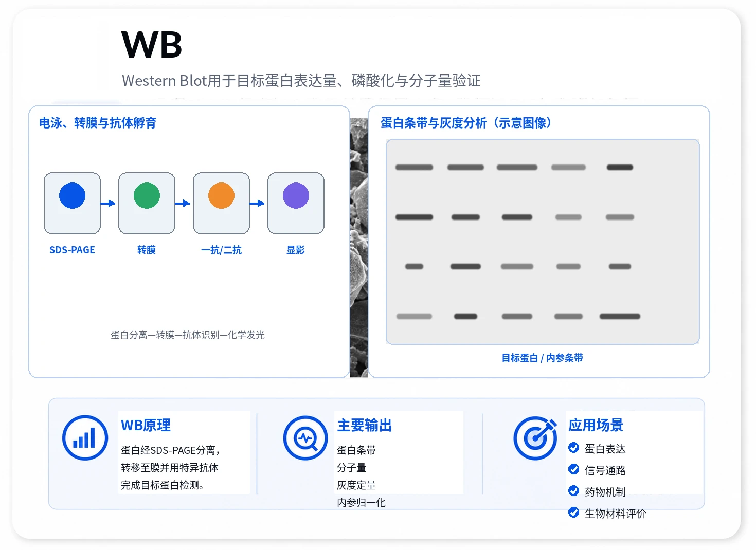
Task: Click the Western Blot subtitle text
Action: point(301,81)
